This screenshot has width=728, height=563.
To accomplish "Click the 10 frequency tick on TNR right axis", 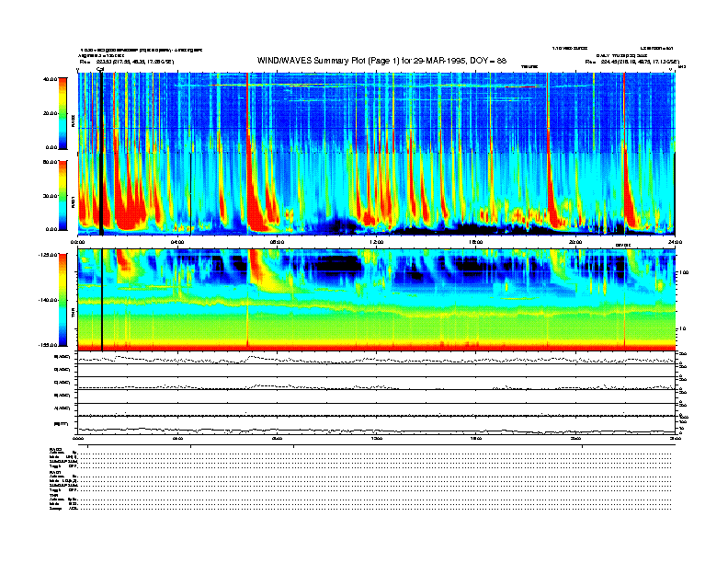I will point(683,328).
